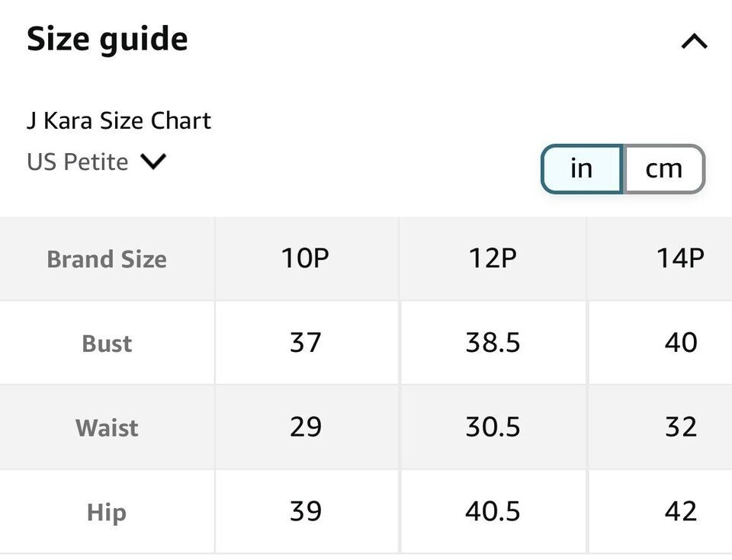Screen dimensions: 732x560
Task: Click the Size guide heading
Action: 108,40
